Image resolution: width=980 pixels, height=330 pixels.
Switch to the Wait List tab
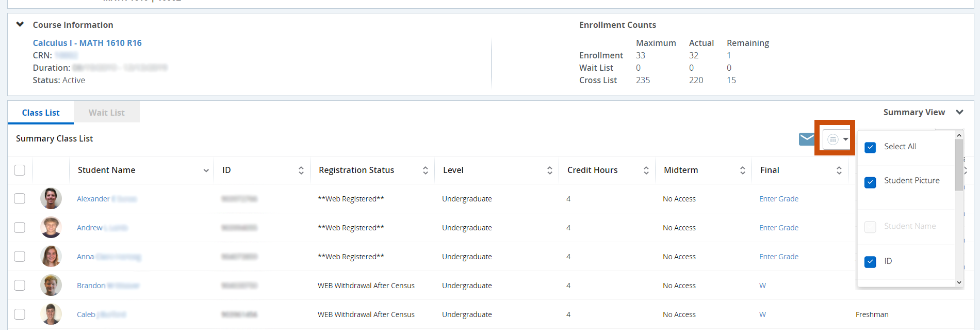[106, 113]
